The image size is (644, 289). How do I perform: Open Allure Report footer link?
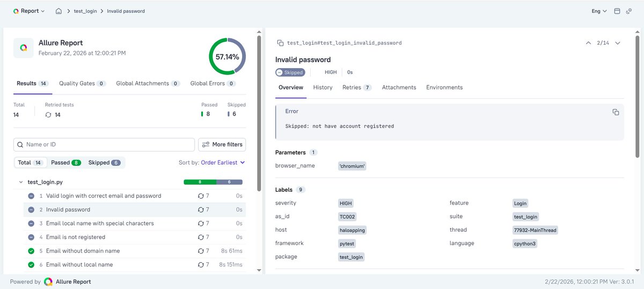coord(68,281)
